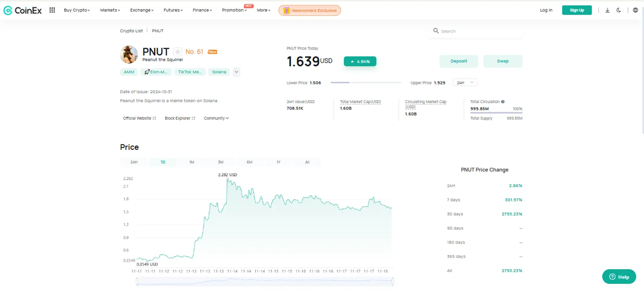The height and width of the screenshot is (301, 644).
Task: Click the download app icon
Action: point(607,10)
